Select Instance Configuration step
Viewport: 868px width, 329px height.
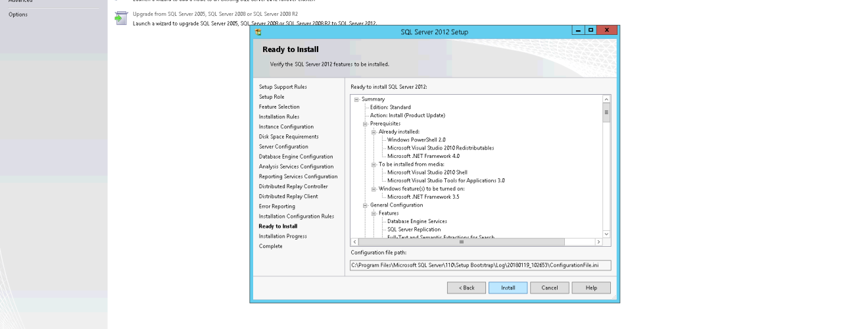click(286, 126)
